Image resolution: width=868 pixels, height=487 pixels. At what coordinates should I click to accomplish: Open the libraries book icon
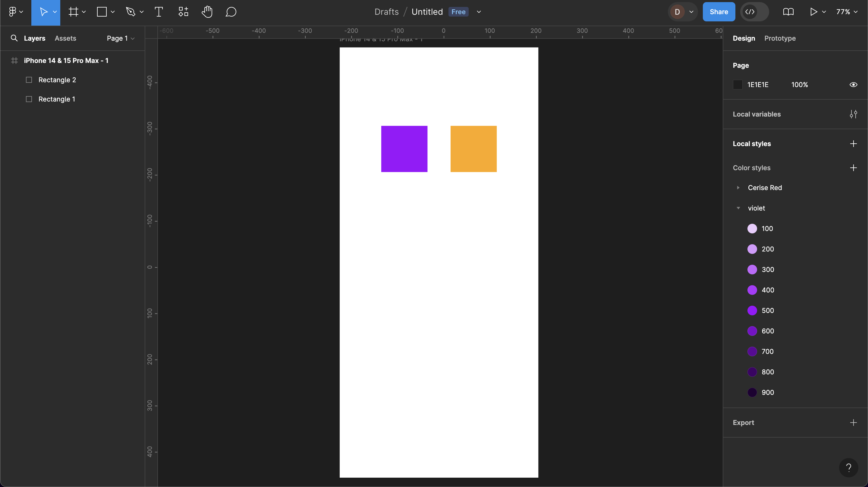[x=788, y=12]
